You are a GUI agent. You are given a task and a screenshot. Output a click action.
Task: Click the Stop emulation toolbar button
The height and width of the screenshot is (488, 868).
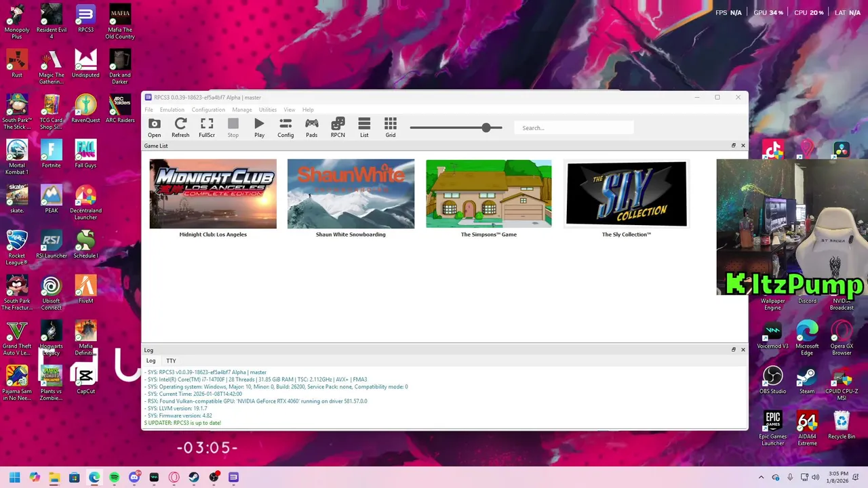(233, 127)
